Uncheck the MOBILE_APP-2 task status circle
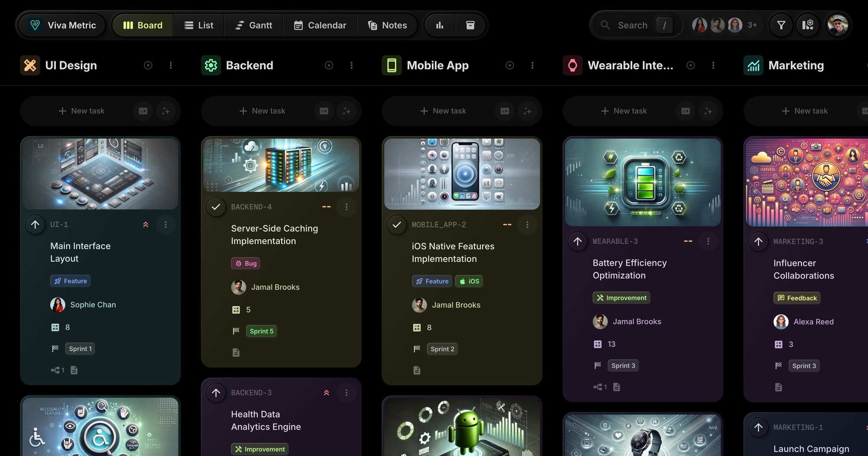This screenshot has width=868, height=456. click(397, 225)
